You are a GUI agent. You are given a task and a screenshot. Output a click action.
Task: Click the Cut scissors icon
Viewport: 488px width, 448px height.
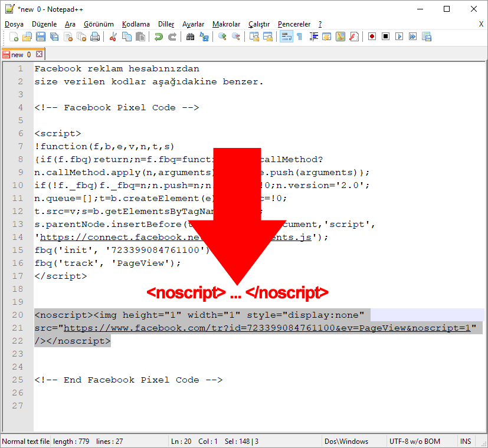(x=113, y=37)
